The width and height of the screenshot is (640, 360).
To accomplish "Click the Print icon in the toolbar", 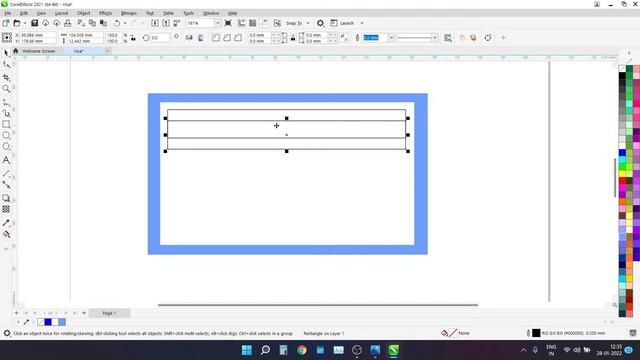I will [x=68, y=23].
